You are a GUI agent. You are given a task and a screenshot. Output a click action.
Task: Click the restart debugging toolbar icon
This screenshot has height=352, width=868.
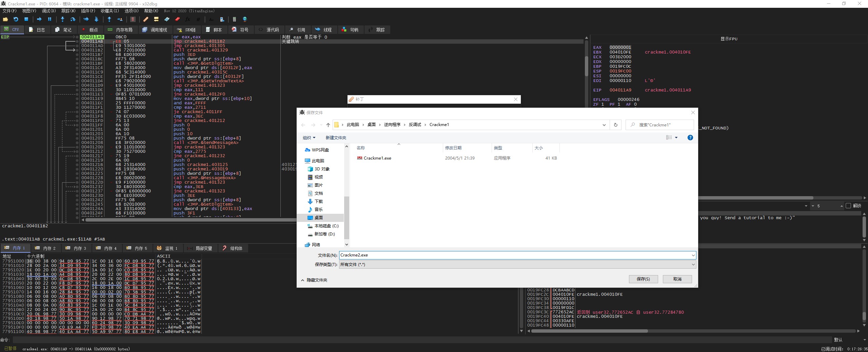(16, 19)
